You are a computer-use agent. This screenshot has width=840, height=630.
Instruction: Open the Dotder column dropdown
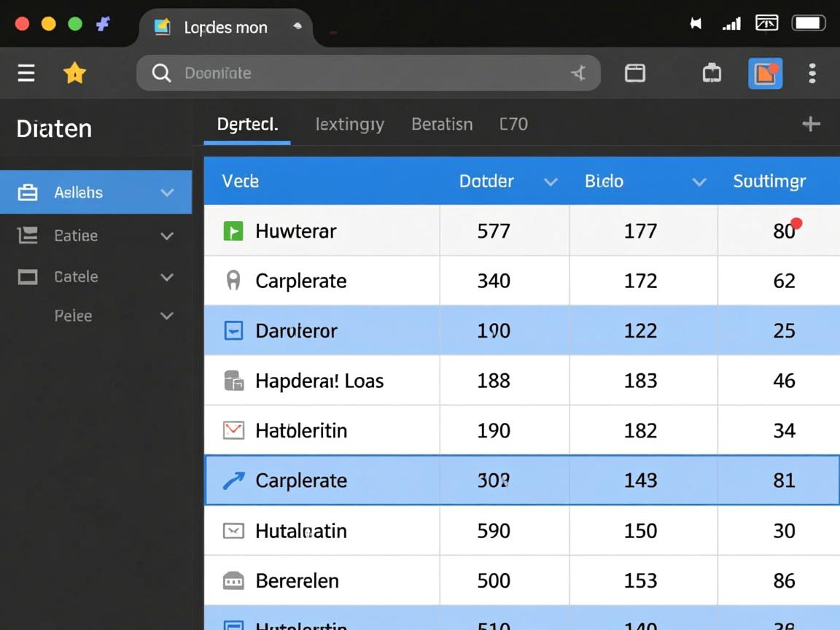[x=551, y=182]
